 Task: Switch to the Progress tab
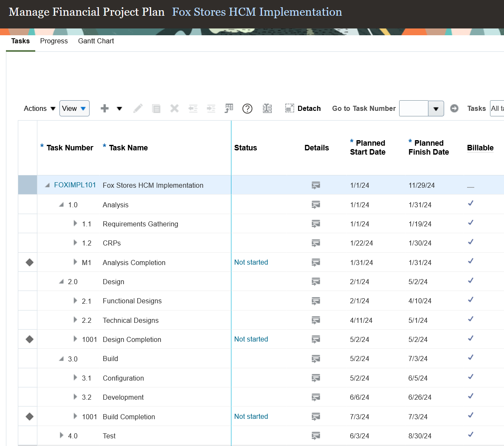(54, 41)
